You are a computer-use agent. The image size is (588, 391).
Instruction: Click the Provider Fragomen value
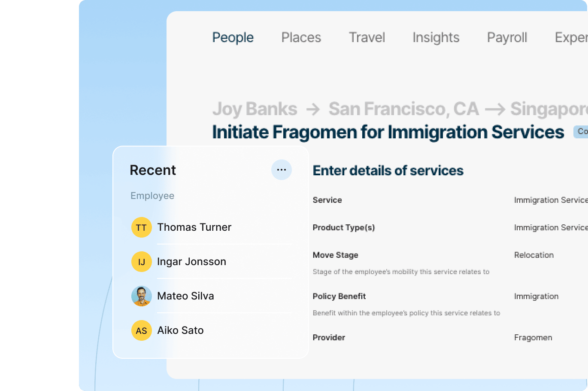pyautogui.click(x=533, y=338)
